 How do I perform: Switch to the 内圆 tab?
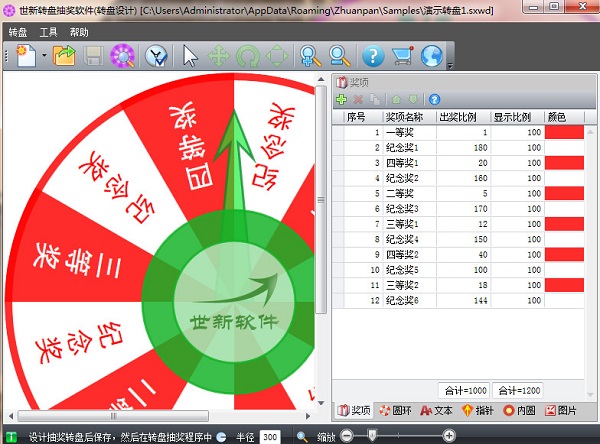519,411
